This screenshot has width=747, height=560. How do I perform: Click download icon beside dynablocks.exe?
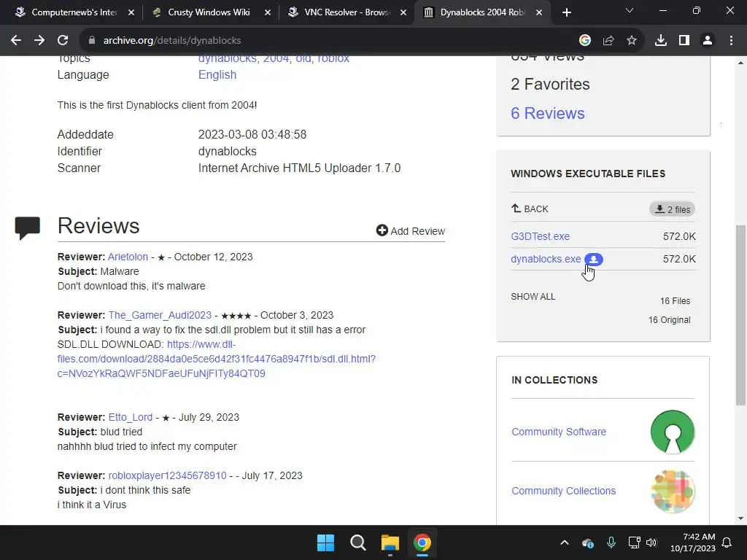coord(594,260)
